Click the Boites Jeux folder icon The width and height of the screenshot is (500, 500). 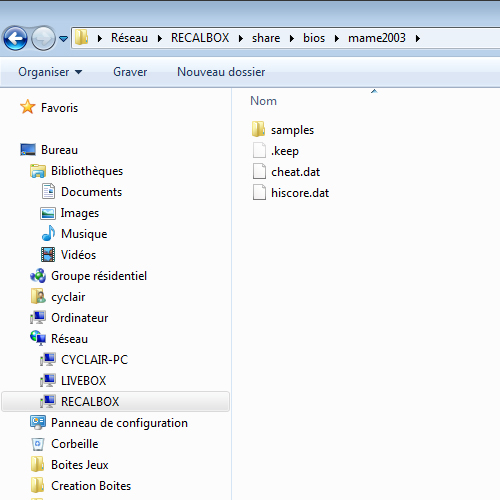click(37, 464)
